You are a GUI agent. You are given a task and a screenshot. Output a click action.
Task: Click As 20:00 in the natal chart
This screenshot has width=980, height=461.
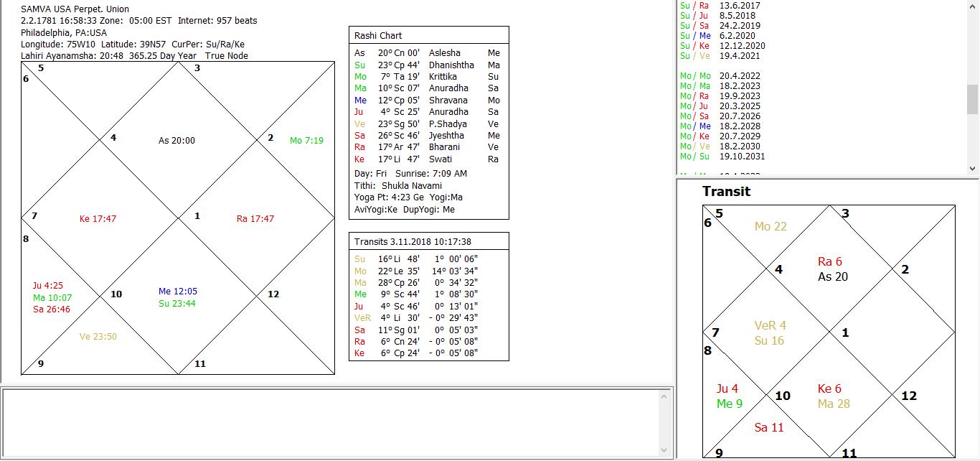pos(176,141)
